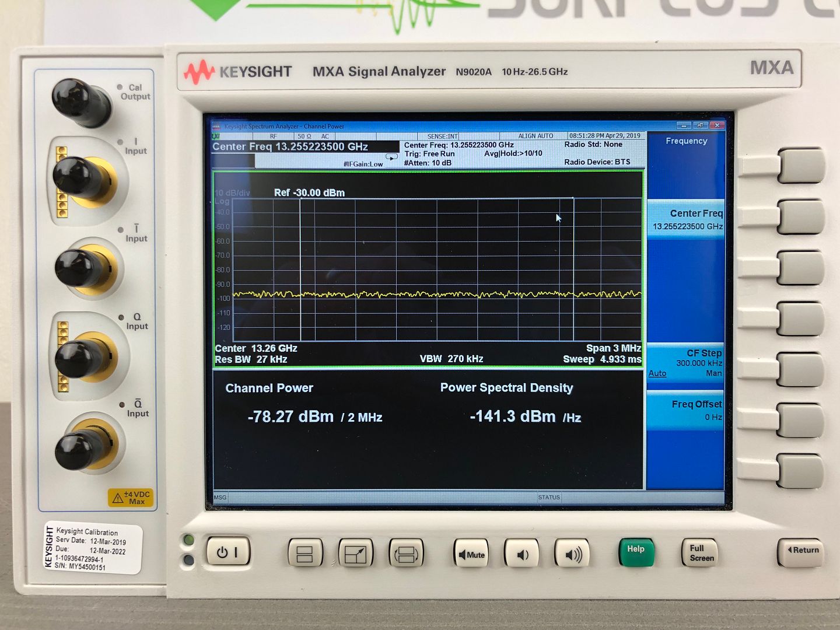
Task: Click the SENSE:INT annunciator
Action: [x=443, y=136]
